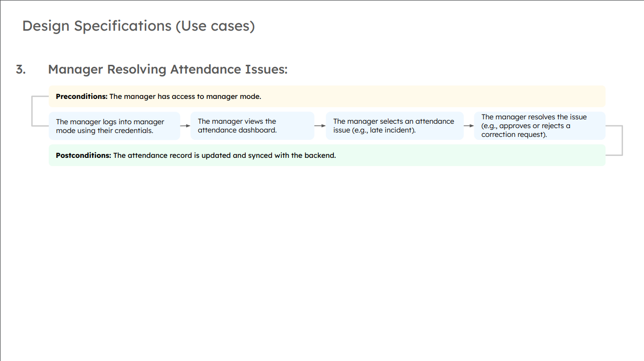Image resolution: width=644 pixels, height=361 pixels.
Task: Click the arrow pointing to the resolve-issue step
Action: click(x=468, y=126)
